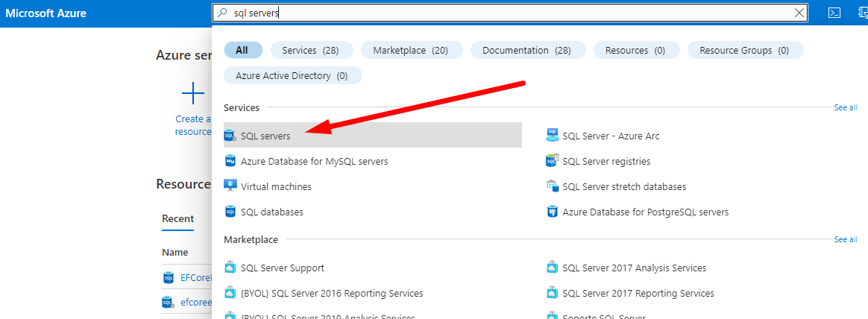This screenshot has height=319, width=868.
Task: Click into the sql servers search field
Action: point(507,13)
